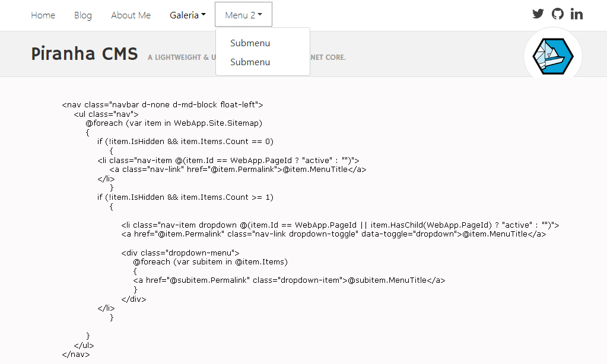The width and height of the screenshot is (607, 364).
Task: Click the bird icon in the header
Action: click(x=538, y=13)
